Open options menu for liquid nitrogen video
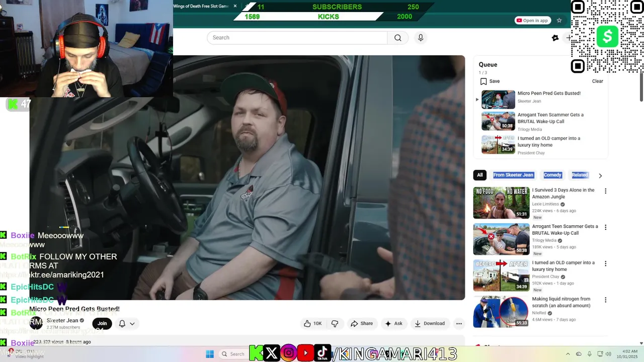This screenshot has width=644, height=362. [605, 300]
